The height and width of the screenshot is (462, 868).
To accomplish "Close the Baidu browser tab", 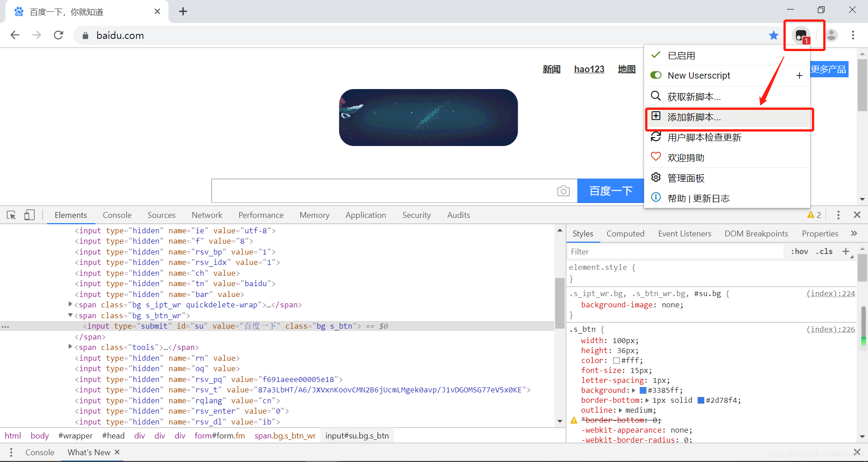I will [x=157, y=11].
